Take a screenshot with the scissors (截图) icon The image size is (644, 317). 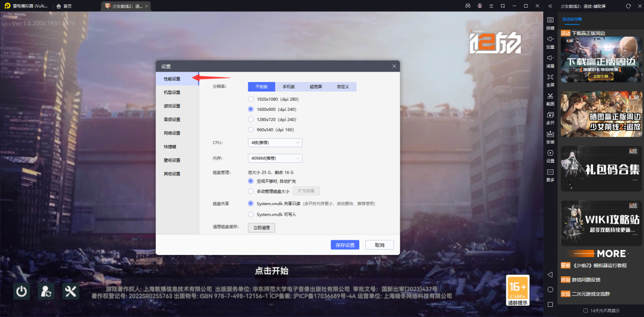coord(550,96)
